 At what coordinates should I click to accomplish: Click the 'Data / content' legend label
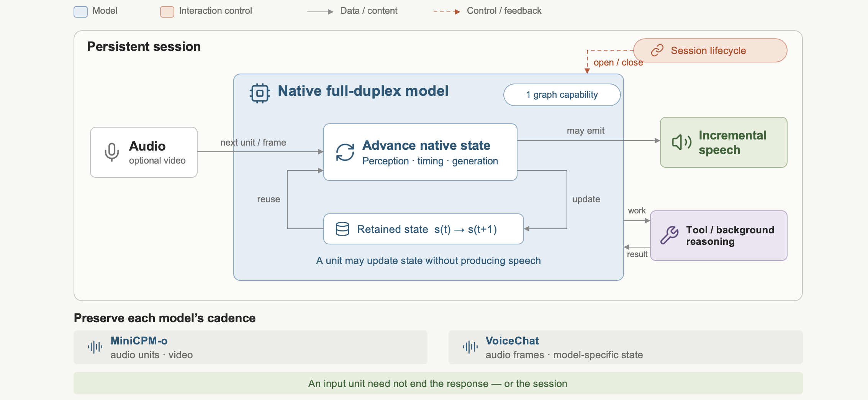click(369, 11)
